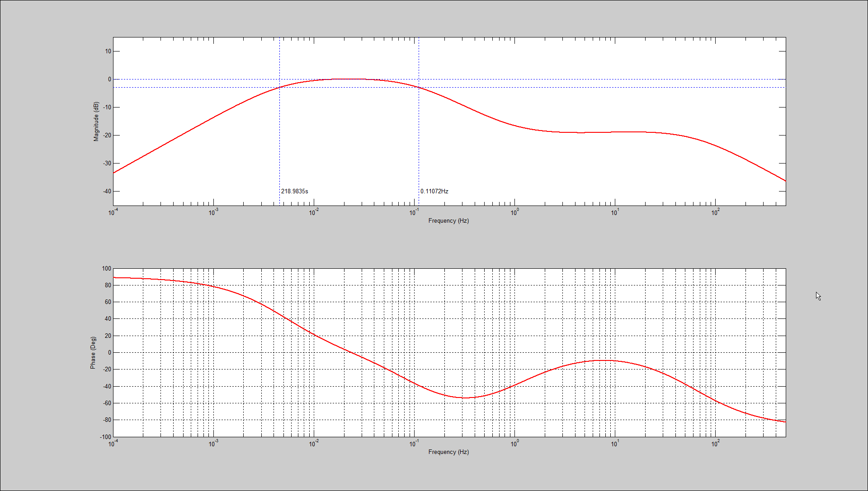Click the 10^-2 tick under magnitude plot

(314, 212)
